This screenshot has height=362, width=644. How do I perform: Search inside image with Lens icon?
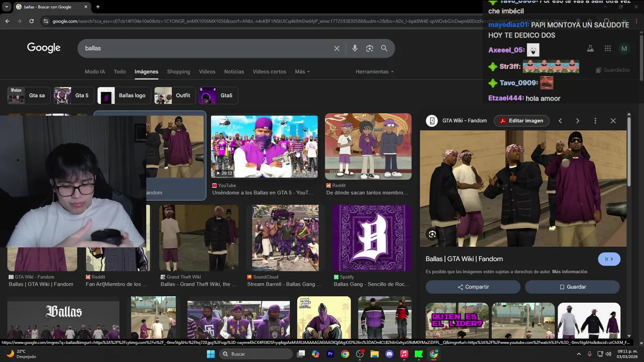click(x=432, y=234)
